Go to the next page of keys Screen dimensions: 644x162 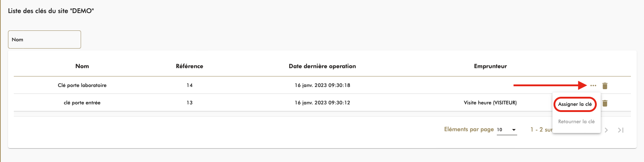tap(606, 130)
